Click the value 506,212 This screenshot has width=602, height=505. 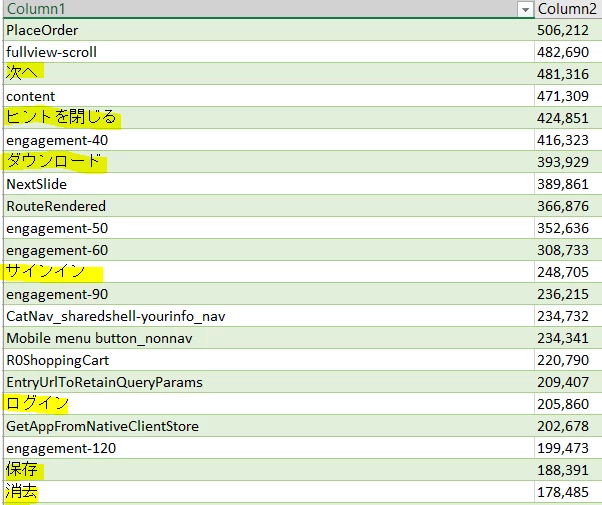point(562,30)
